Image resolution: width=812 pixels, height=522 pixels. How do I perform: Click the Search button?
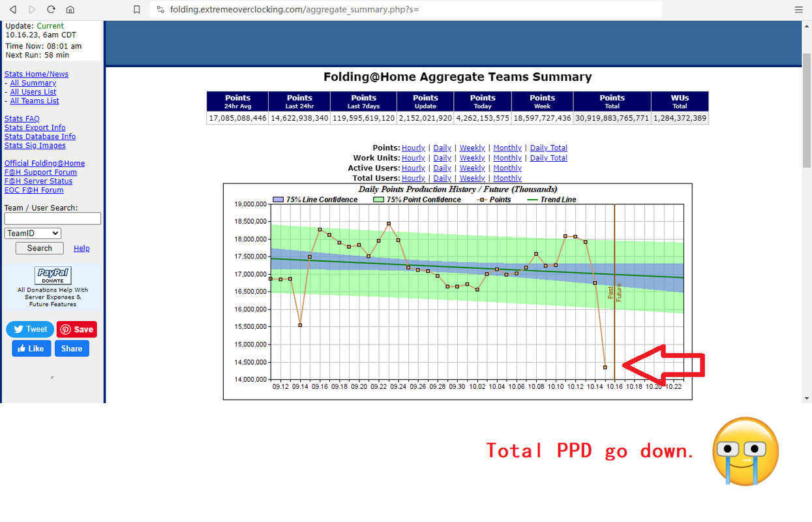pyautogui.click(x=40, y=249)
